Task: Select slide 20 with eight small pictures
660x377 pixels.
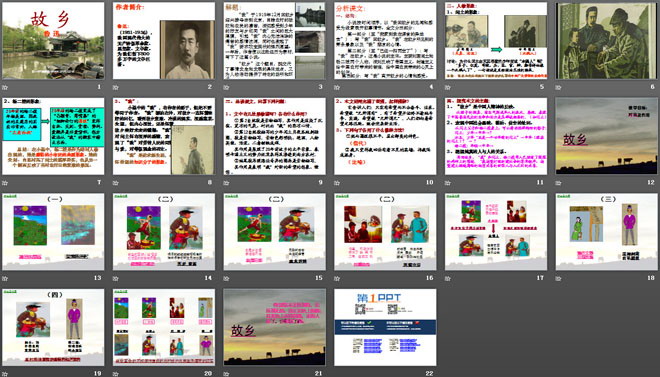Action: pos(164,327)
